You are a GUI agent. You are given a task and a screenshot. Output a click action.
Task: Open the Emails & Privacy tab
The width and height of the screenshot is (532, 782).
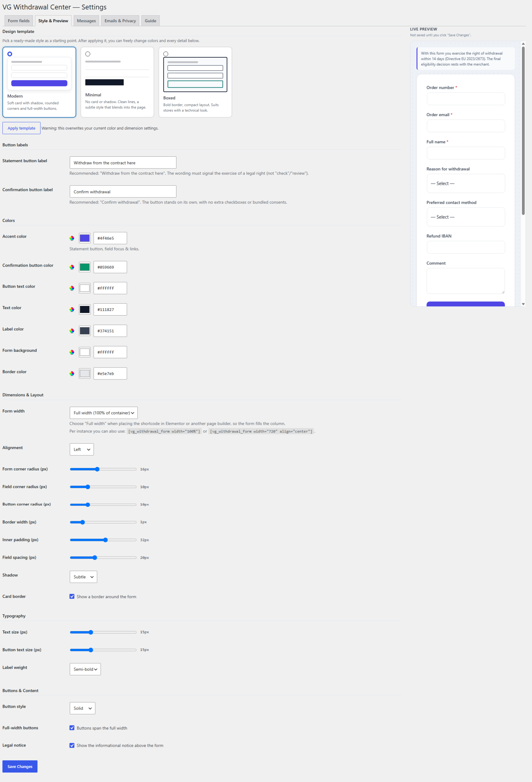pos(120,21)
